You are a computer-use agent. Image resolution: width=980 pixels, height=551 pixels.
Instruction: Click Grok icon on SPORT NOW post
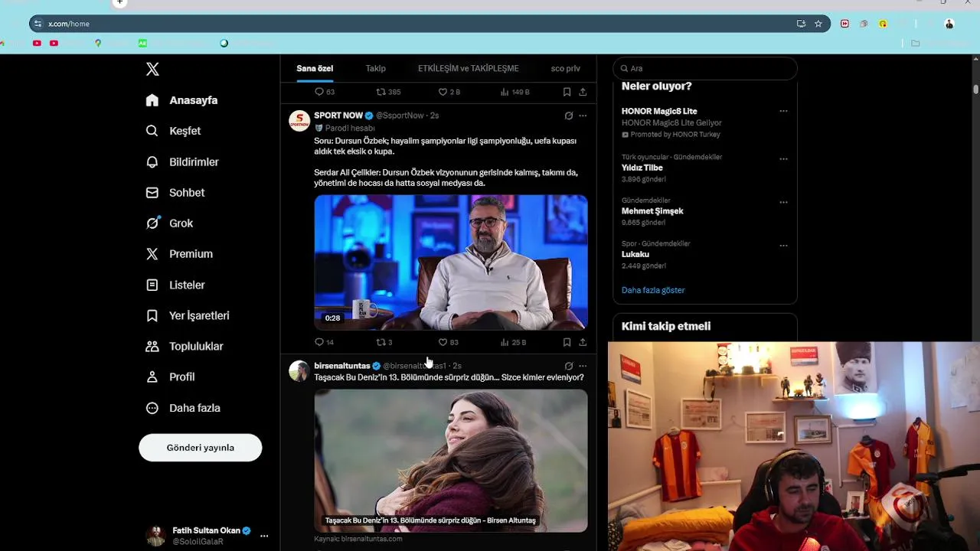(568, 116)
